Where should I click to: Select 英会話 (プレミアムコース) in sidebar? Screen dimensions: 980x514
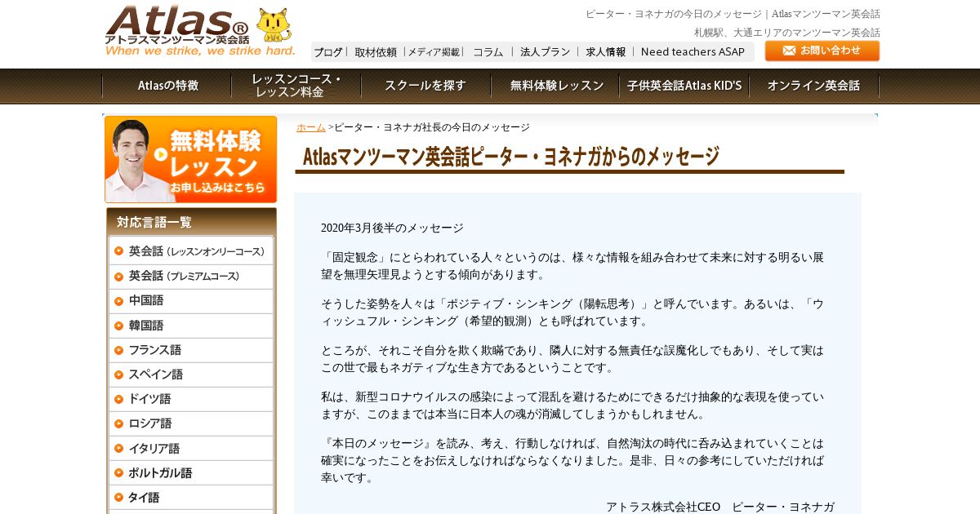point(191,276)
